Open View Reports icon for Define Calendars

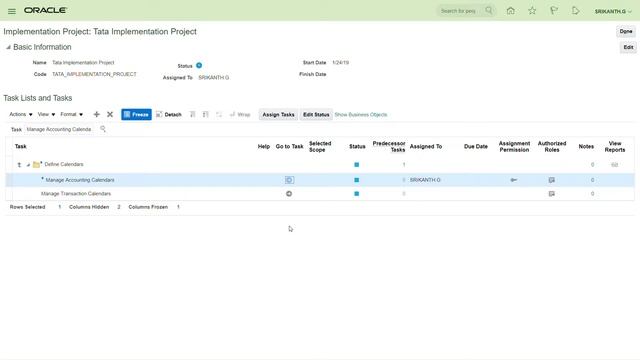pyautogui.click(x=615, y=164)
